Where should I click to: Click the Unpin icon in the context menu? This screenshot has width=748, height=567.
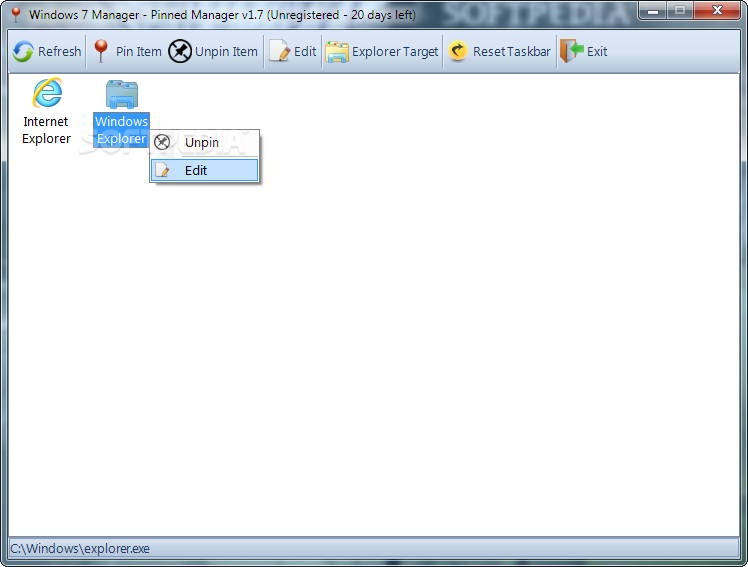[162, 142]
